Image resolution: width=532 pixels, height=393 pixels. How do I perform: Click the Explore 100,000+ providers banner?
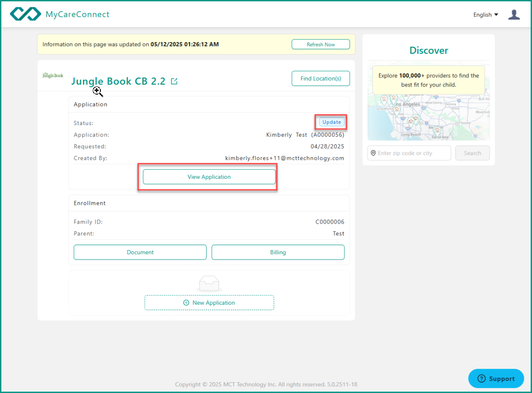click(x=428, y=80)
